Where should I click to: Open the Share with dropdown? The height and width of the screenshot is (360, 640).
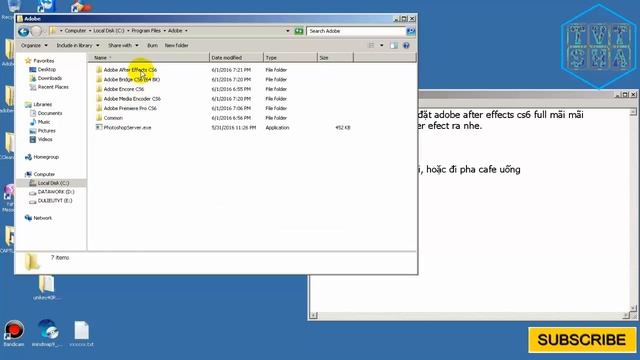pos(123,45)
